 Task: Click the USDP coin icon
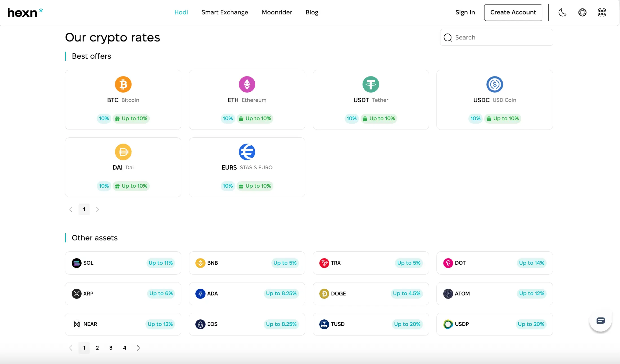(448, 324)
